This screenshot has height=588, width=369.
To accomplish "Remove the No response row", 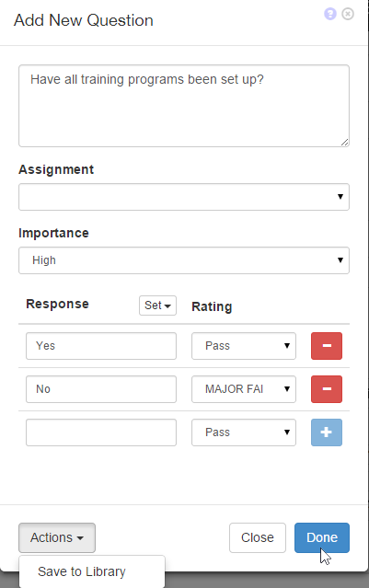I will coord(327,389).
